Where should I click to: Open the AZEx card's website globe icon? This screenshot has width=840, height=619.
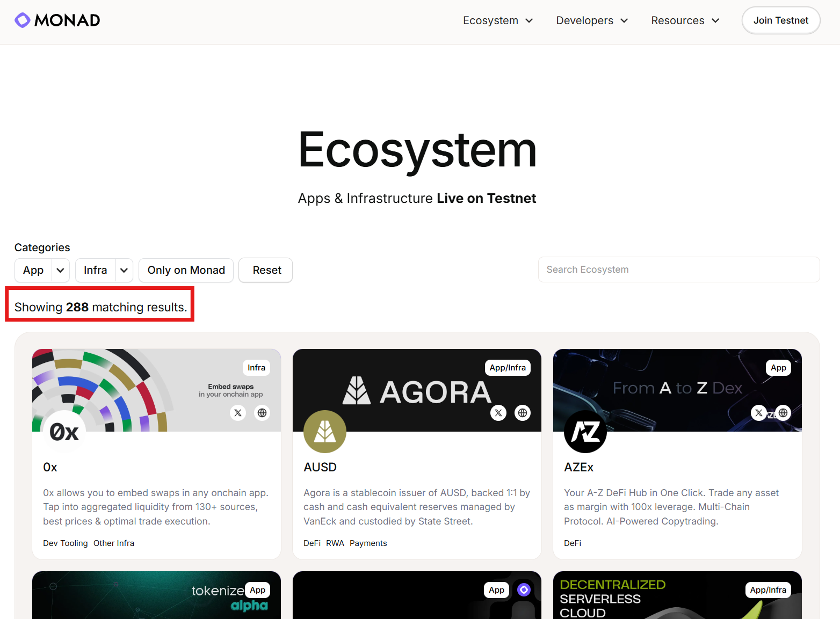(x=783, y=413)
